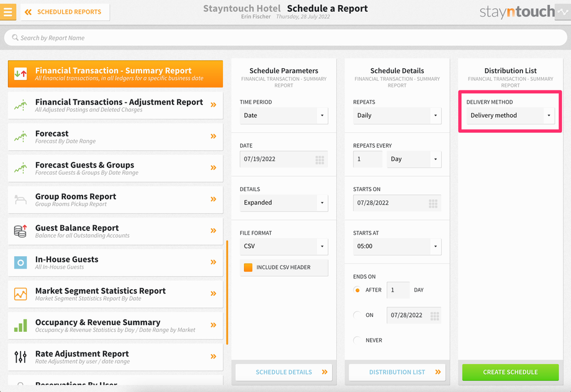Select the On radio button under Ends On
571x392 pixels.
pyautogui.click(x=357, y=315)
